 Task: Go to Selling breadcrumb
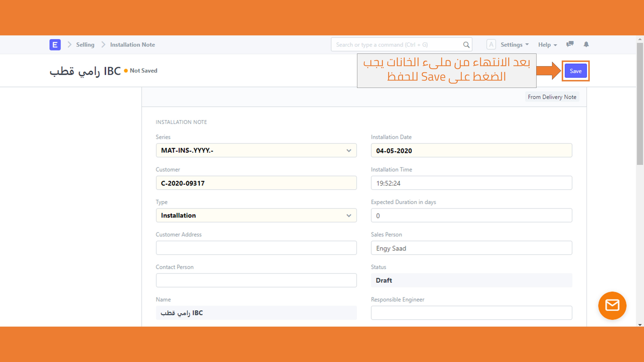pyautogui.click(x=85, y=45)
